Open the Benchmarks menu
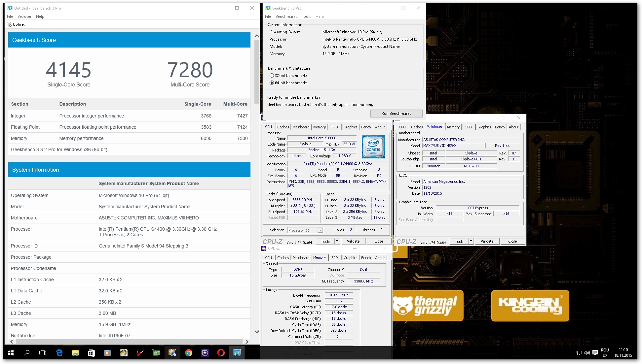Viewport: 642px width, 364px height. tap(286, 17)
